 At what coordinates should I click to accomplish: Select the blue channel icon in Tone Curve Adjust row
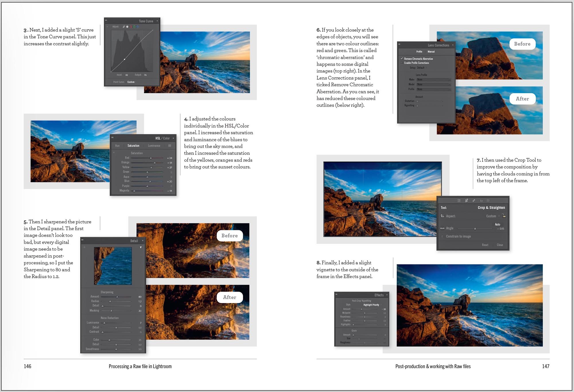click(x=137, y=27)
